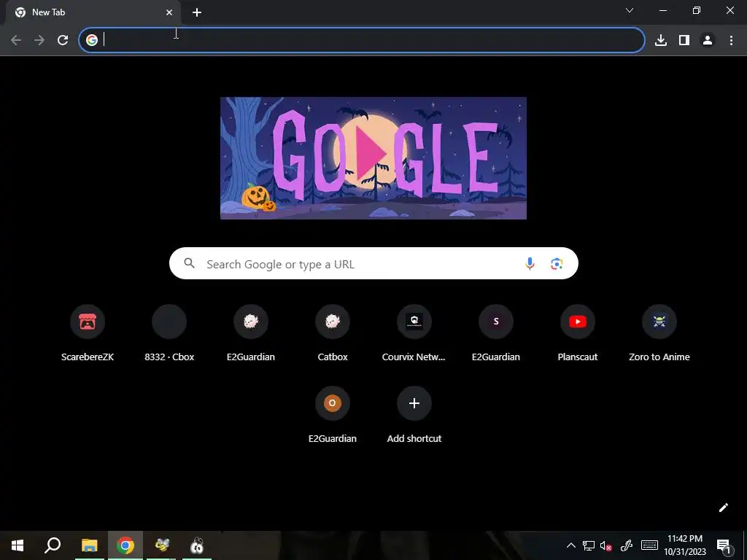747x560 pixels.
Task: Click the forward navigation arrow
Action: (39, 40)
